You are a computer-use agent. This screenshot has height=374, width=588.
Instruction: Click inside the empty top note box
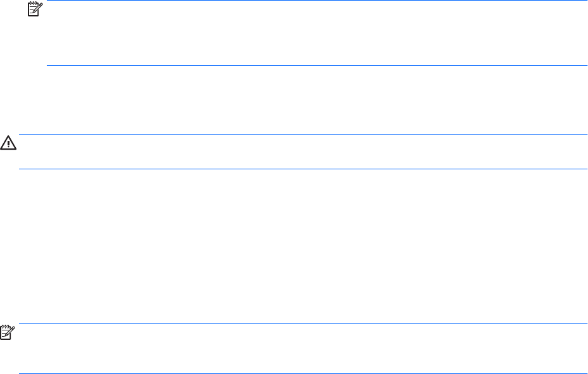pyautogui.click(x=316, y=33)
